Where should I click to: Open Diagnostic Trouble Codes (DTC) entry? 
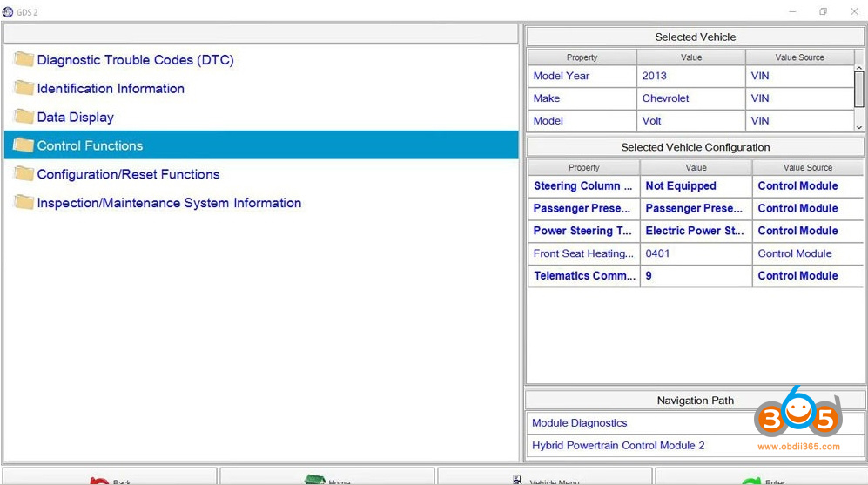(135, 60)
